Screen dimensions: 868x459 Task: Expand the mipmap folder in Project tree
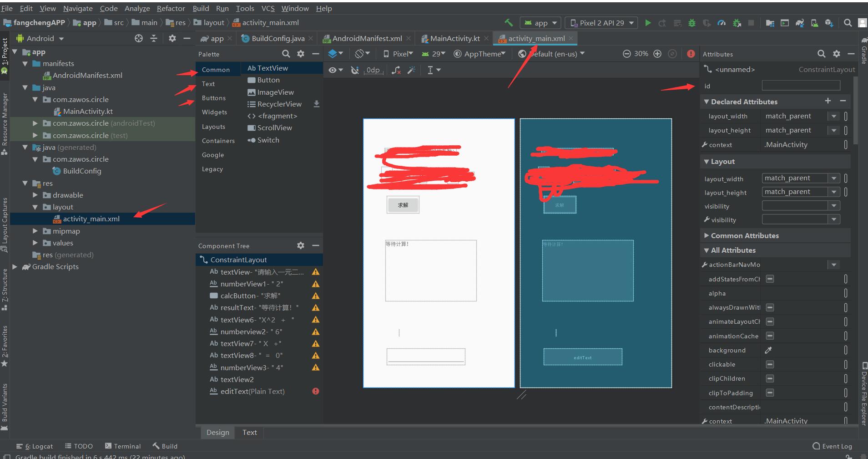pos(36,231)
